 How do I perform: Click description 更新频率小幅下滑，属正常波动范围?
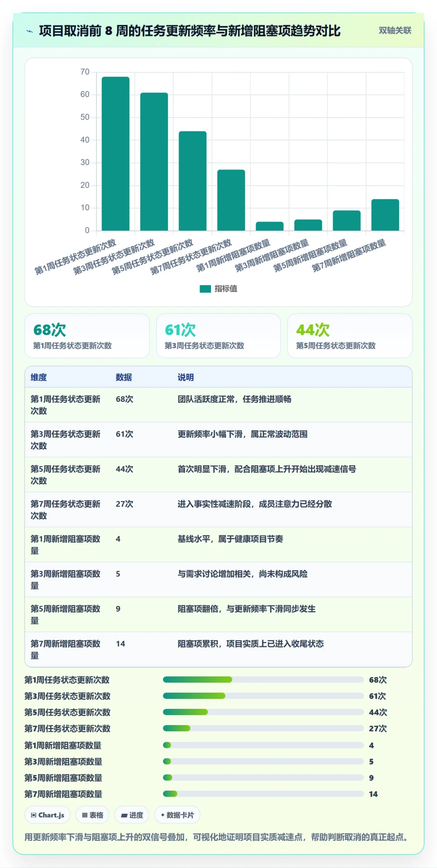243,434
